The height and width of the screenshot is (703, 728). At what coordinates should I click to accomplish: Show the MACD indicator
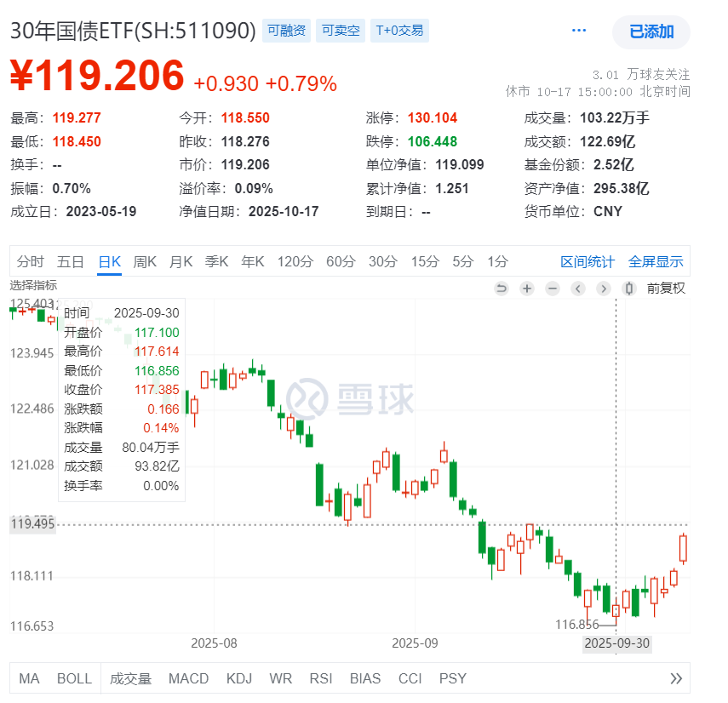[188, 678]
